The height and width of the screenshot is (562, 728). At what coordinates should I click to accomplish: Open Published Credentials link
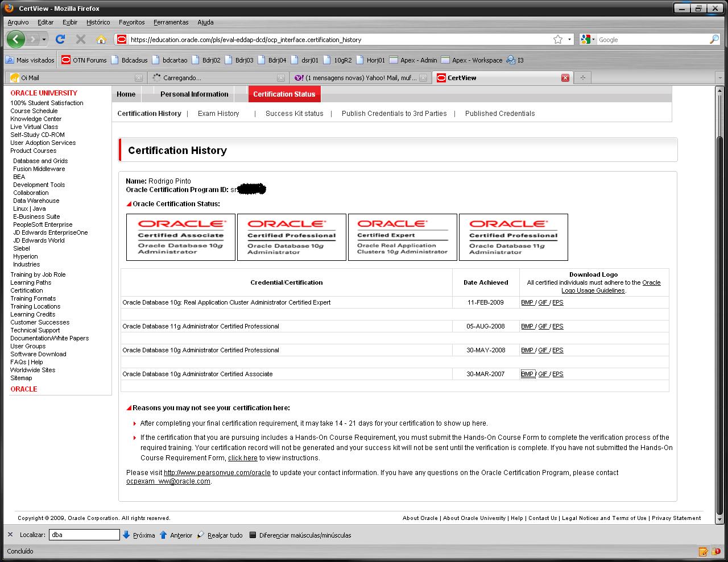coord(500,114)
